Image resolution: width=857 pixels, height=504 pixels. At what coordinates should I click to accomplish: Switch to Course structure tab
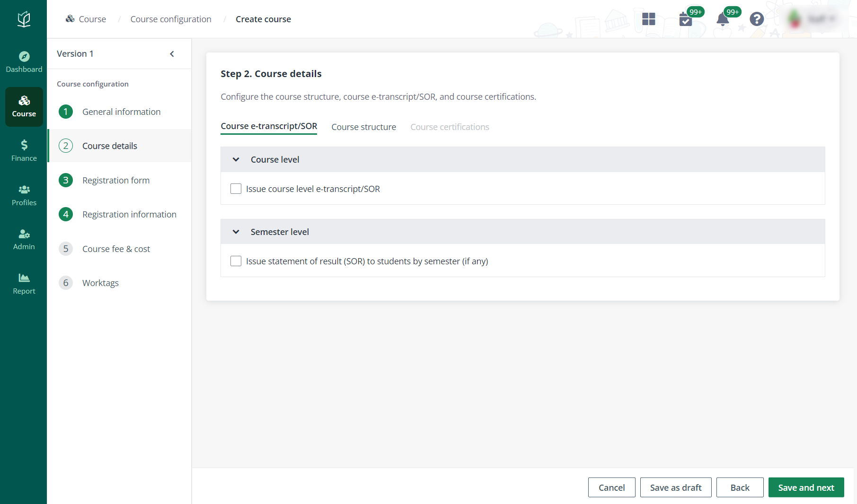point(364,127)
